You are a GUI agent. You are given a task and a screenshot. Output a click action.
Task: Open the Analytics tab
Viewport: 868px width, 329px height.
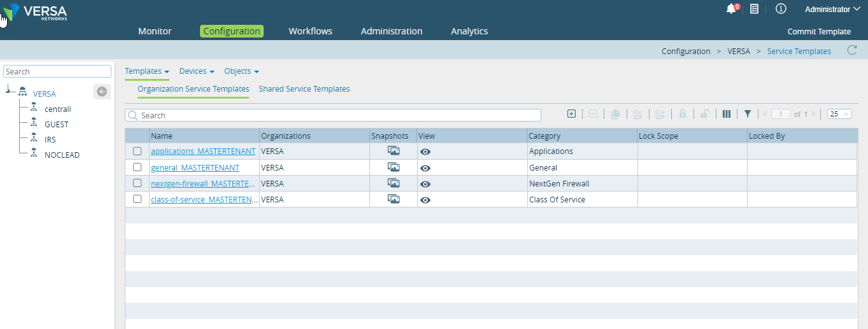469,31
